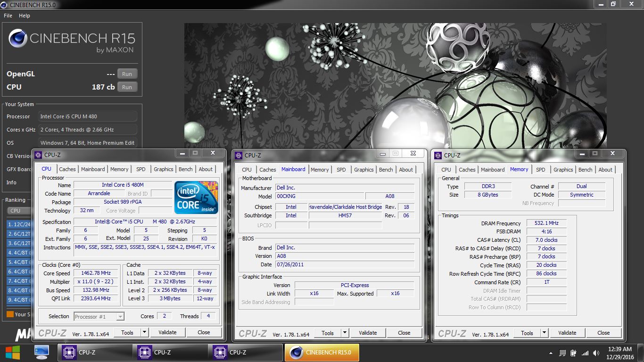
Task: Click the CPU-Z chip icon of the Mainboard window
Action: point(239,155)
